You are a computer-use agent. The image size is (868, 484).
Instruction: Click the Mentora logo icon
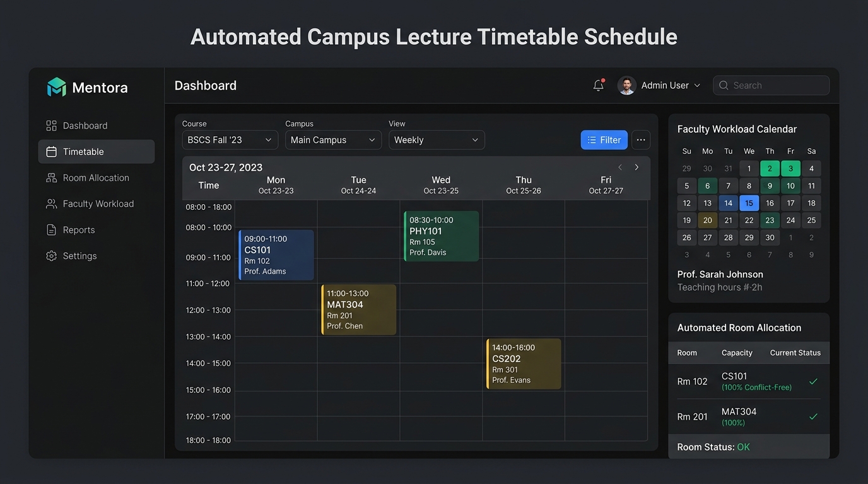(x=56, y=87)
